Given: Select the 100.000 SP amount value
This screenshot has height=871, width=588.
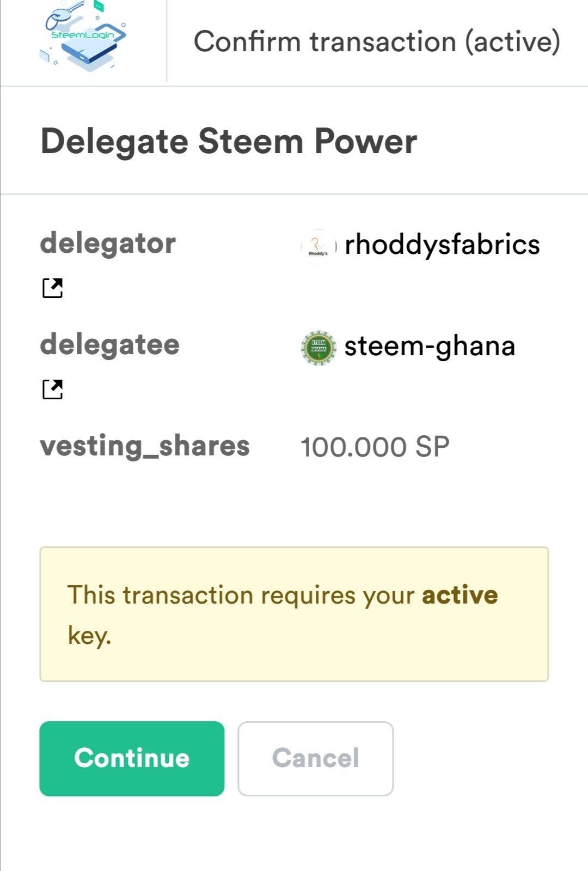Looking at the screenshot, I should 375,447.
